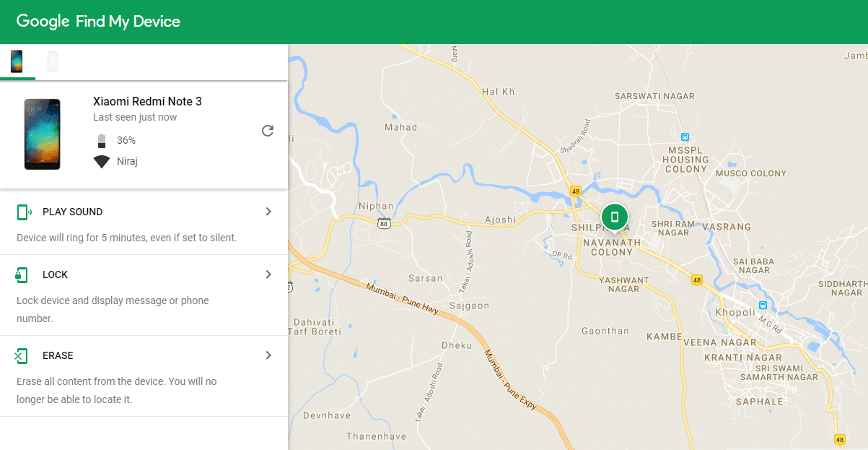Click the Google Find My Device logo
This screenshot has height=450, width=868.
click(x=98, y=22)
